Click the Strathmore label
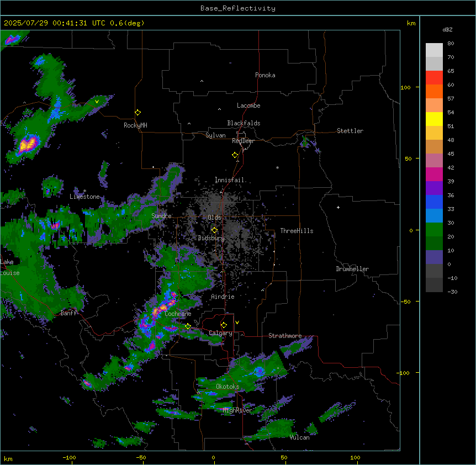Image resolution: width=476 pixels, height=465 pixels. 285,336
